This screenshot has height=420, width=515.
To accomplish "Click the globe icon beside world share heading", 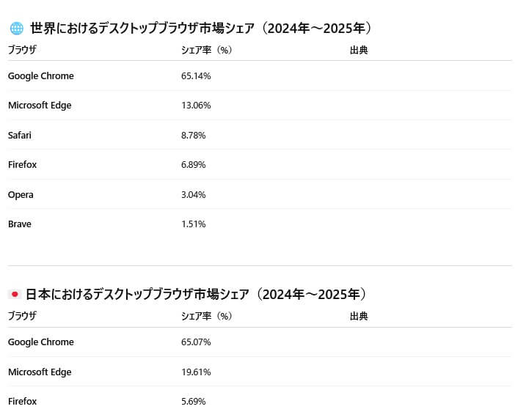I will [16, 28].
